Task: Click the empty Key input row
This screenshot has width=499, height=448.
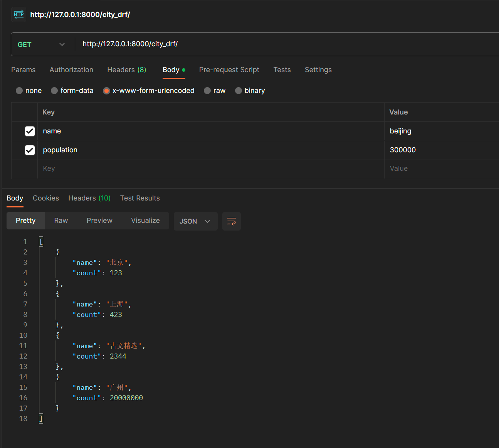Action: click(x=116, y=168)
